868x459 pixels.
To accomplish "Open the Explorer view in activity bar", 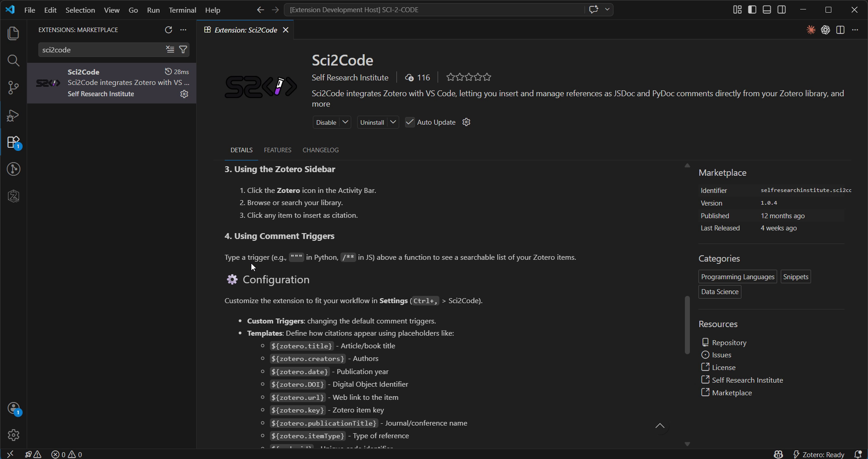I will [14, 33].
